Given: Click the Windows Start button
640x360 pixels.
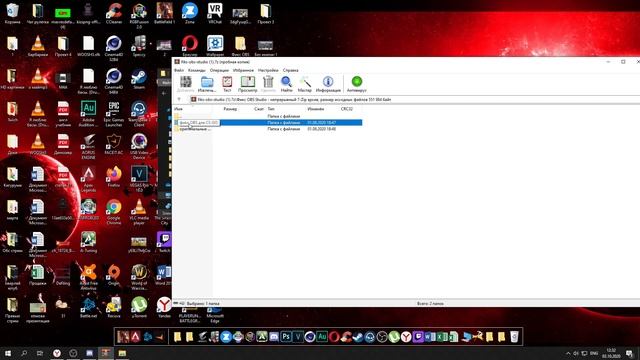Looking at the screenshot, I should pyautogui.click(x=8, y=353).
